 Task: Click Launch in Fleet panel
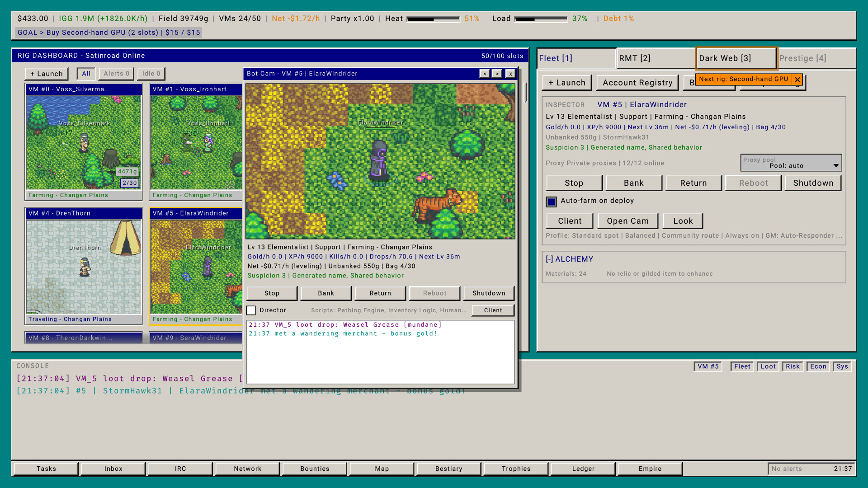coord(567,83)
